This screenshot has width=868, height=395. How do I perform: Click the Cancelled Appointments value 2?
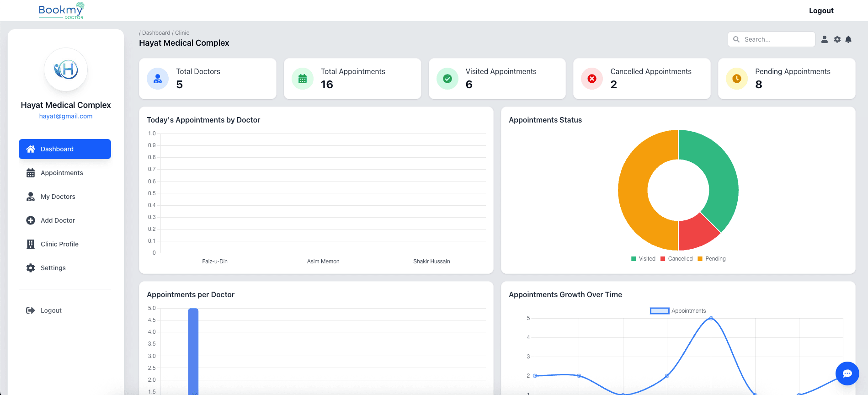point(614,85)
